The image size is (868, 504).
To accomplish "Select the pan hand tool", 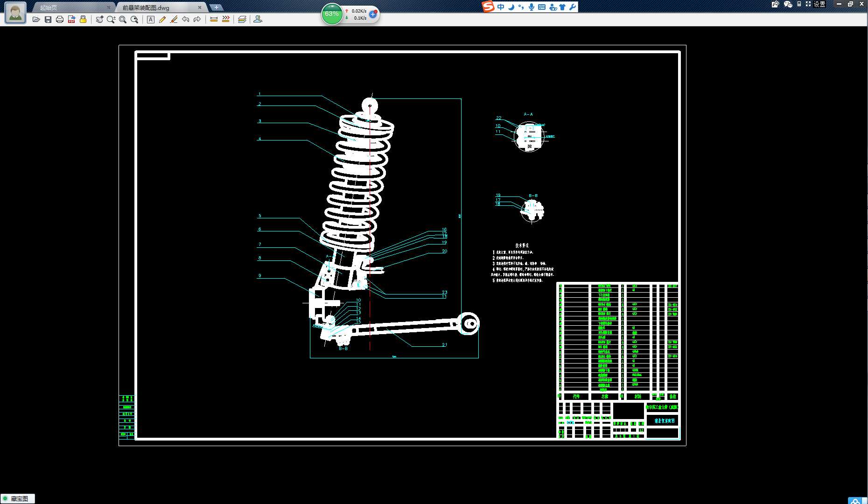I will point(99,19).
